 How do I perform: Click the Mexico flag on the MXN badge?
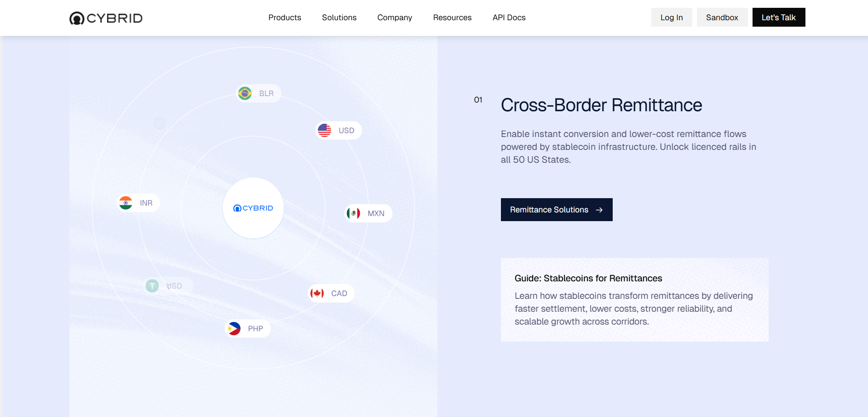[354, 213]
